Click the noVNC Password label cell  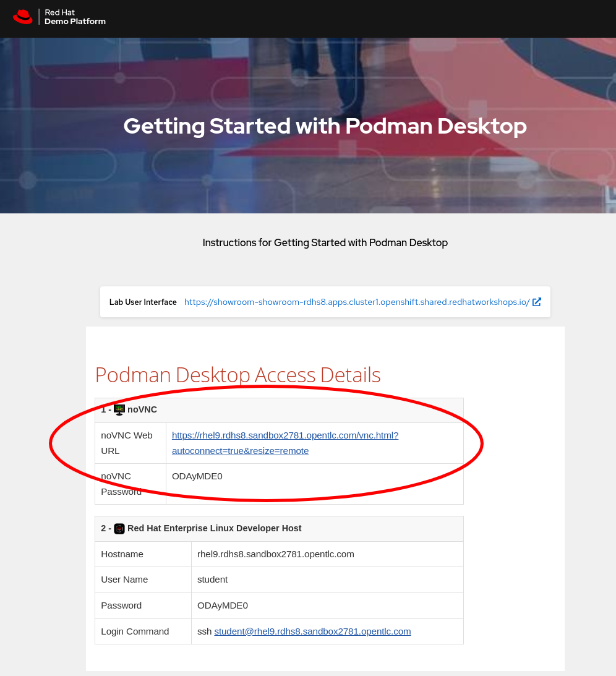point(130,484)
